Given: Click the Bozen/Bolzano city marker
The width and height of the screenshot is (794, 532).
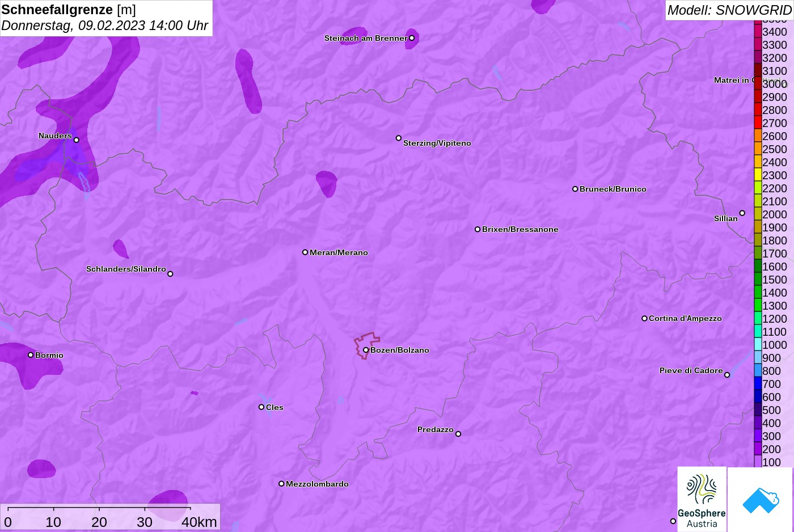Looking at the screenshot, I should [x=366, y=350].
